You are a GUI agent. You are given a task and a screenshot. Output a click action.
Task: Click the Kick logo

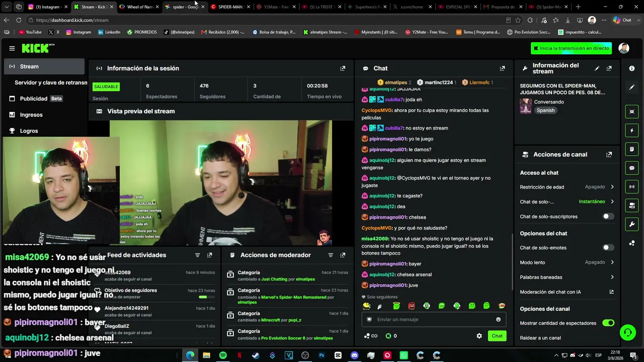pyautogui.click(x=38, y=48)
